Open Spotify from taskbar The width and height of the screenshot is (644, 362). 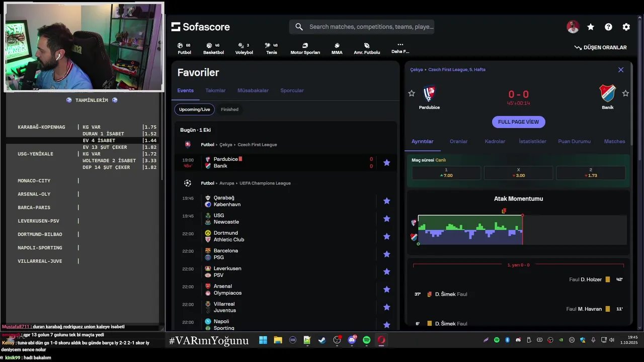click(366, 340)
